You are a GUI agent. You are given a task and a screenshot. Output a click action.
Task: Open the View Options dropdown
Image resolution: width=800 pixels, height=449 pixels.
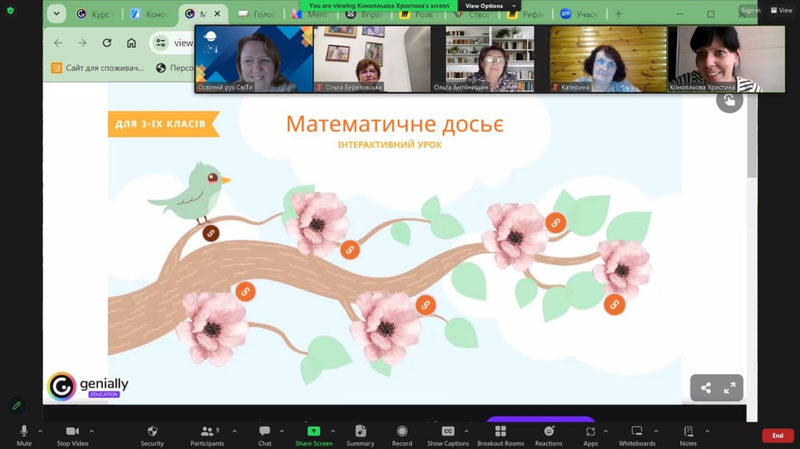point(489,6)
